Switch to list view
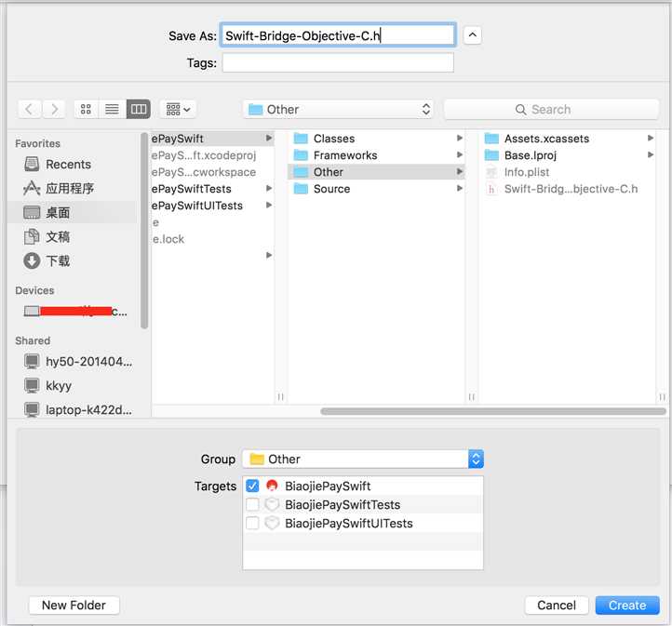 pos(112,109)
